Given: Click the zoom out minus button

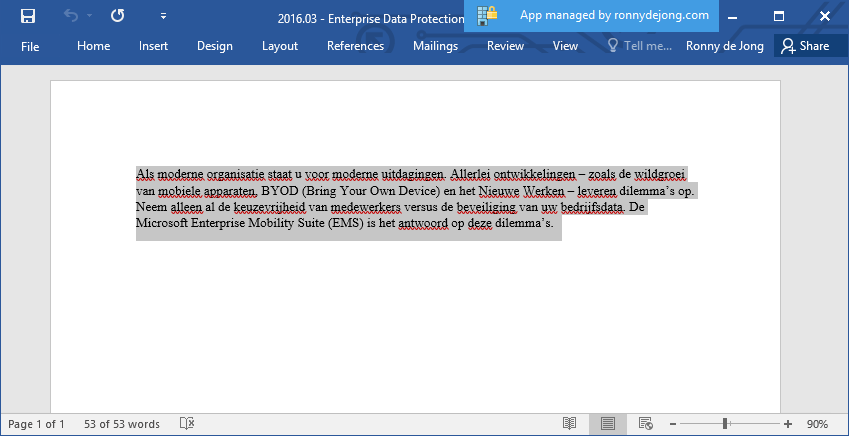Looking at the screenshot, I should [x=674, y=424].
